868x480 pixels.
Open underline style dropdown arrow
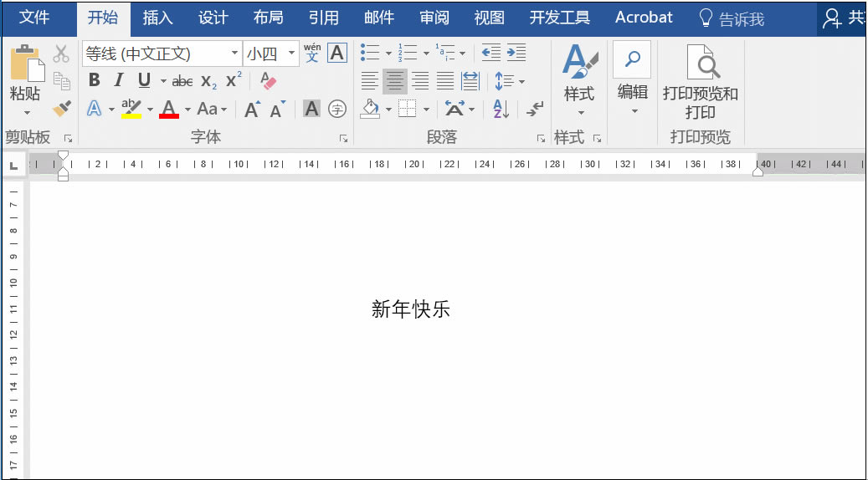pos(162,81)
